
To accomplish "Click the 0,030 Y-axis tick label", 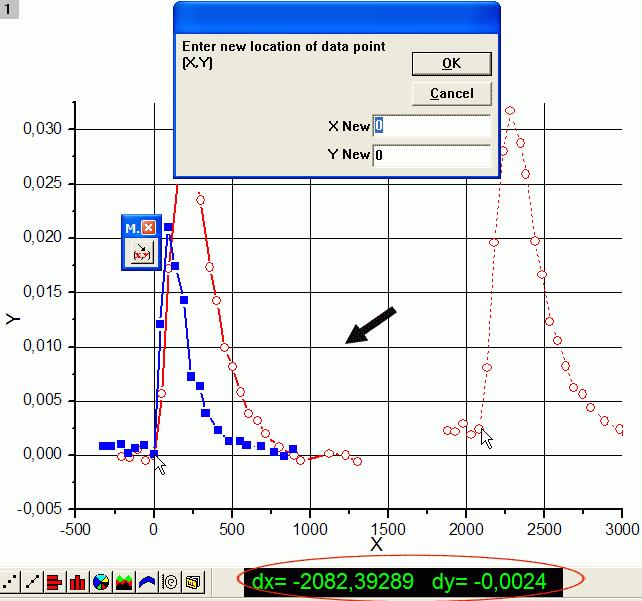I will 42,129.
